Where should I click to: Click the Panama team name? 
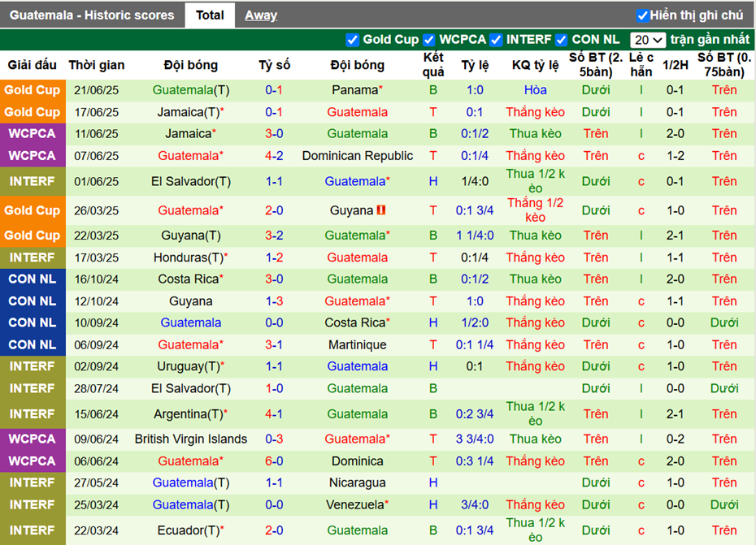tap(357, 90)
